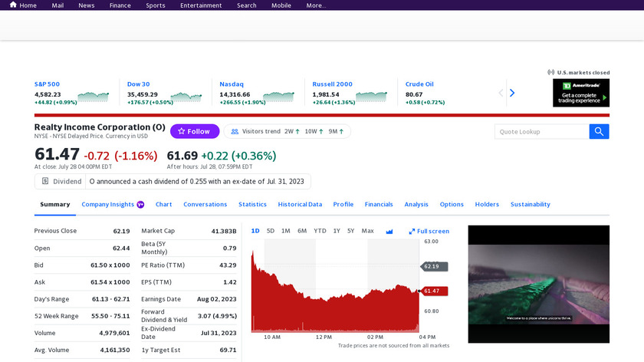The height and width of the screenshot is (362, 644).
Task: Click the Dividend event icon
Action: pyautogui.click(x=45, y=182)
